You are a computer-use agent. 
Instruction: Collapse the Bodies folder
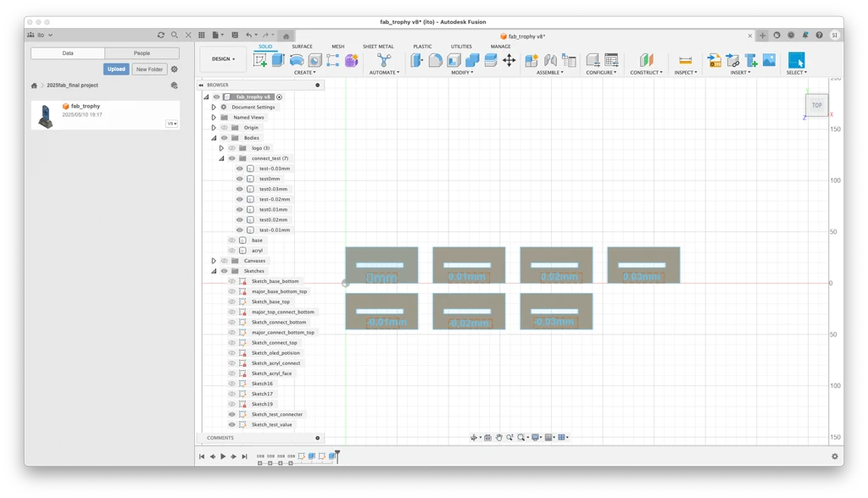(x=214, y=138)
